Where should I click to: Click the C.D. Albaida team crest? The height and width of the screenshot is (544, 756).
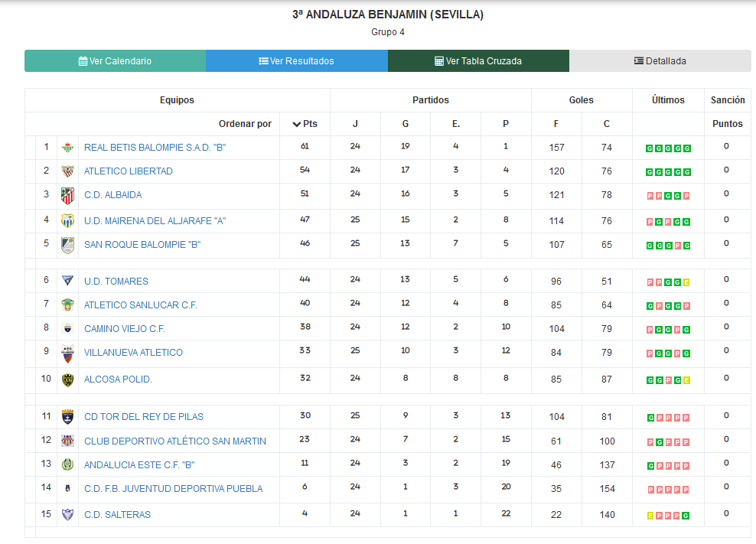tap(67, 196)
